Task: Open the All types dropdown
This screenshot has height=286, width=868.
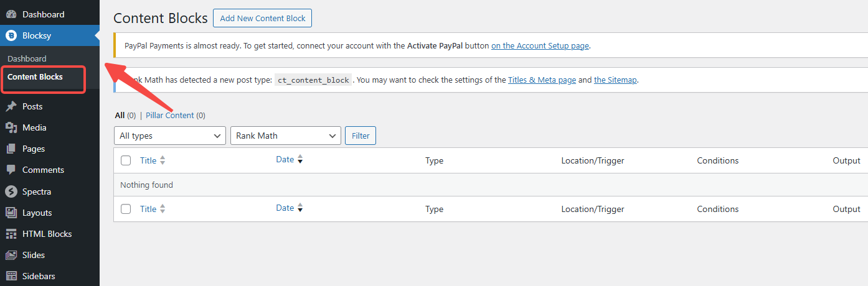Action: pos(169,136)
